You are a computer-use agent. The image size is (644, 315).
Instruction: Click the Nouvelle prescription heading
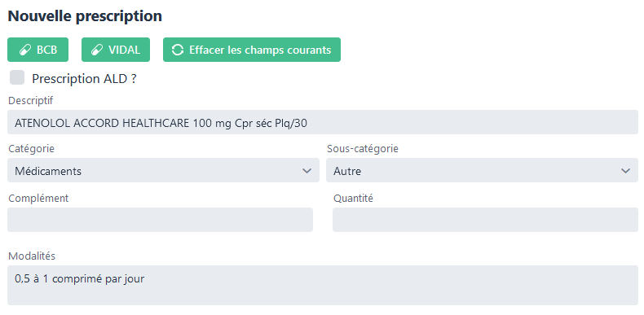85,16
